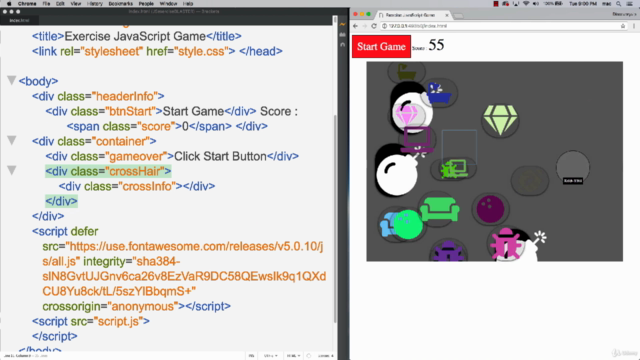Hit the dark purple bowling ball icon
640x360 pixels.
tap(490, 209)
